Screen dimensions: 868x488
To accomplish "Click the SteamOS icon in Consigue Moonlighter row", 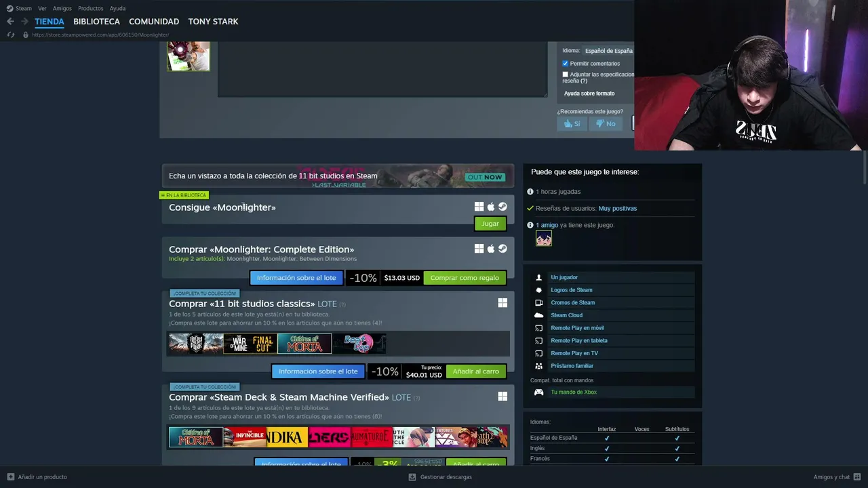I will [502, 207].
